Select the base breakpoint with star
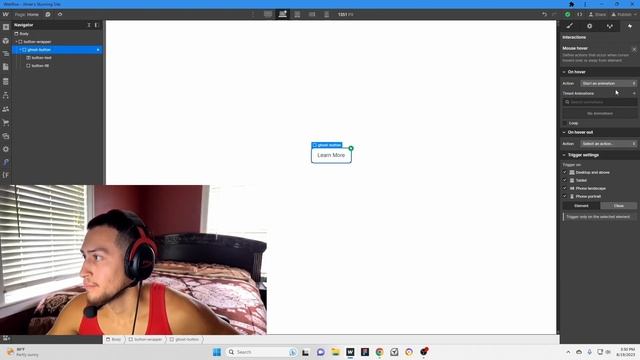 282,14
